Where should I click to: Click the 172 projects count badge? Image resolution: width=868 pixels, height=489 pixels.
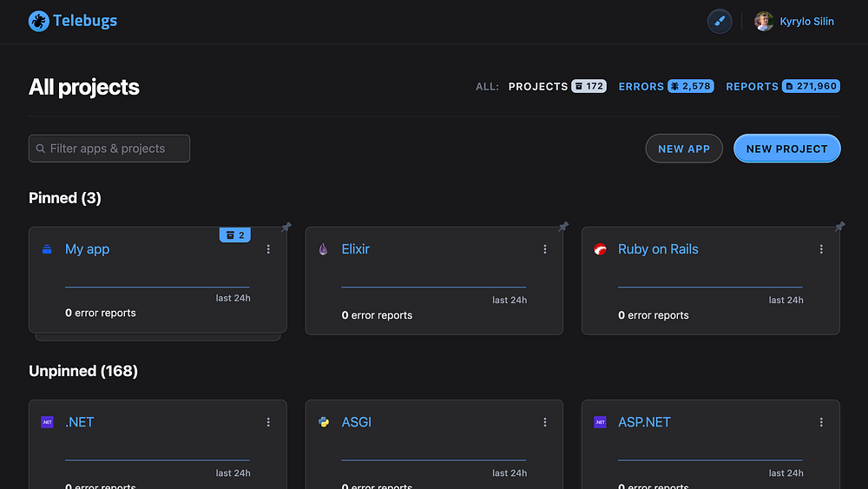[x=589, y=86]
